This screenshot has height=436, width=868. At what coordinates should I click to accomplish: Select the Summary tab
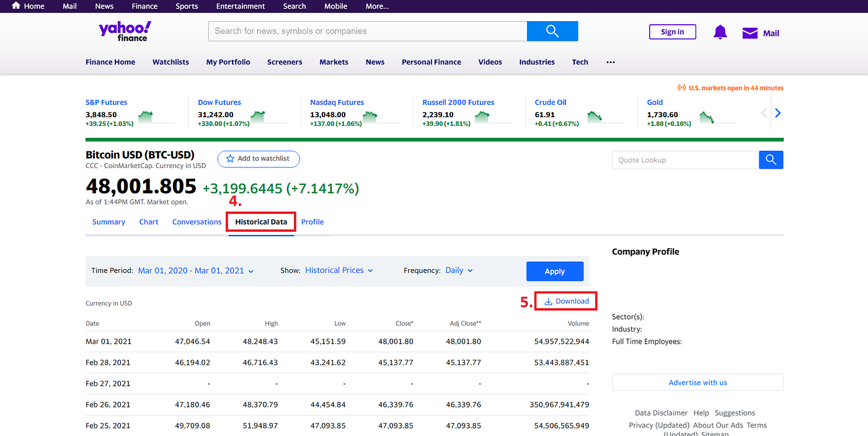[x=108, y=222]
